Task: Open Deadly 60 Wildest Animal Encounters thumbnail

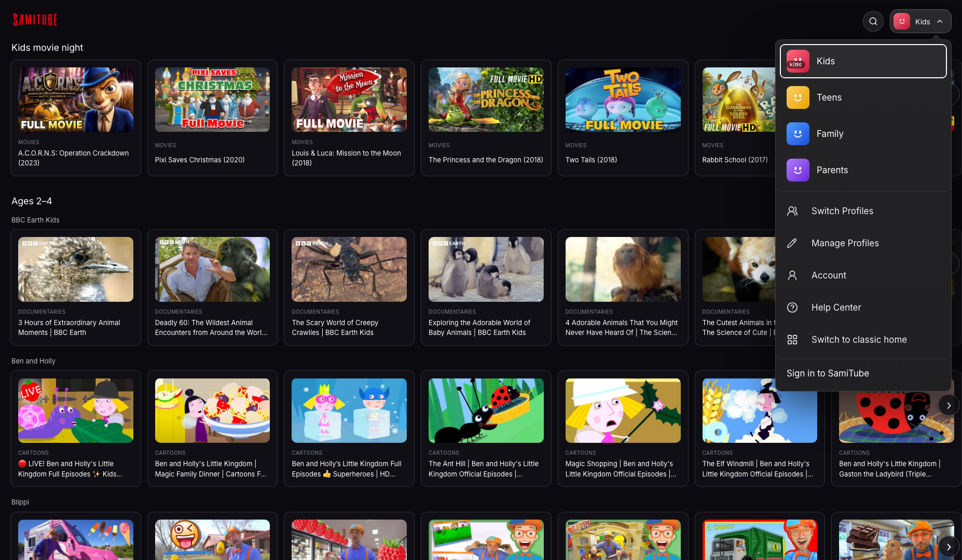Action: (x=212, y=270)
